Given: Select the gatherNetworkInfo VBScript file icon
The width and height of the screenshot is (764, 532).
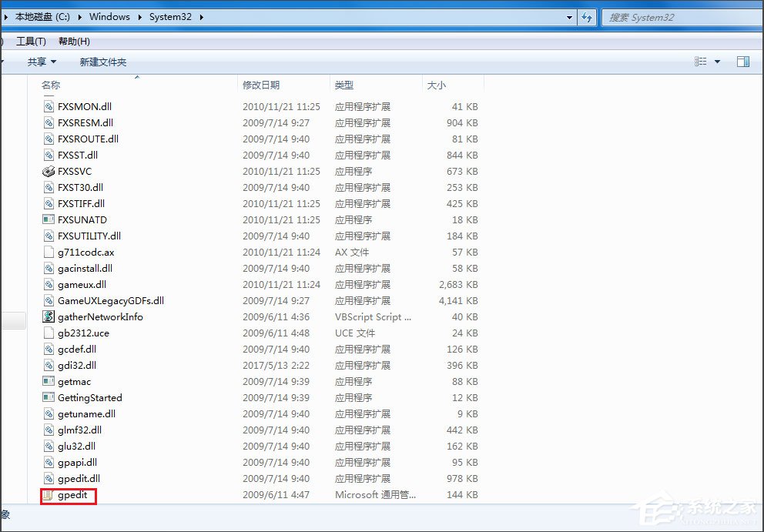Looking at the screenshot, I should (48, 316).
